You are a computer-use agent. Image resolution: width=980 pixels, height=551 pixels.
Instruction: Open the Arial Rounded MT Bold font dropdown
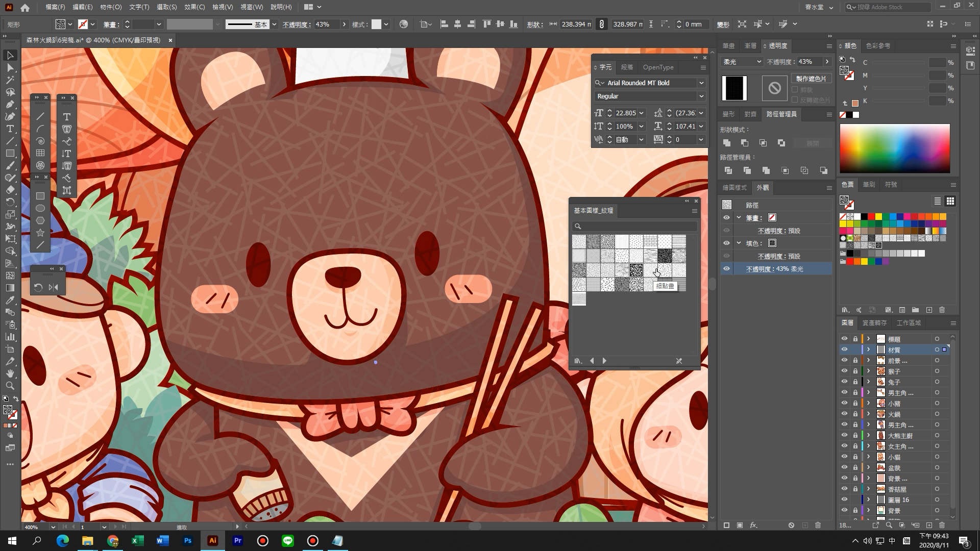click(x=701, y=83)
